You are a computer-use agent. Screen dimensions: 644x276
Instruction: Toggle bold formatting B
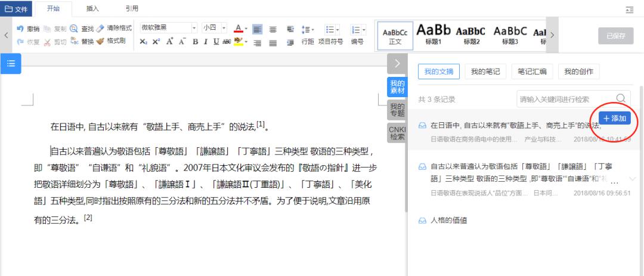(195, 42)
